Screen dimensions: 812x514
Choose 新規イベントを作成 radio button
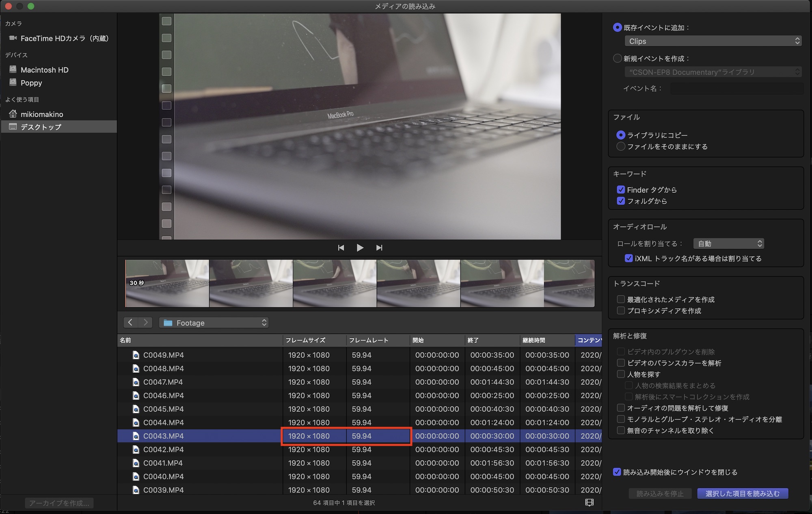coord(617,59)
